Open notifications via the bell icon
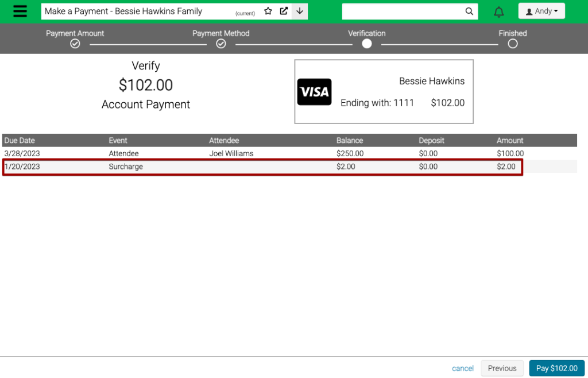The image size is (588, 378). coord(498,11)
